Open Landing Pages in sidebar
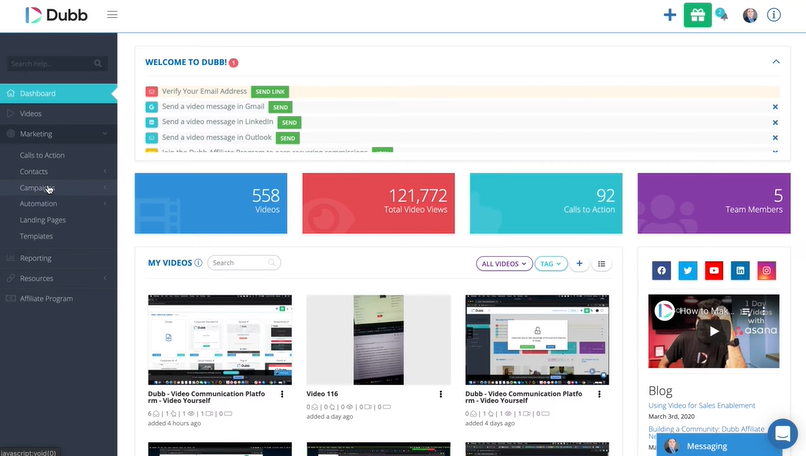 43,220
